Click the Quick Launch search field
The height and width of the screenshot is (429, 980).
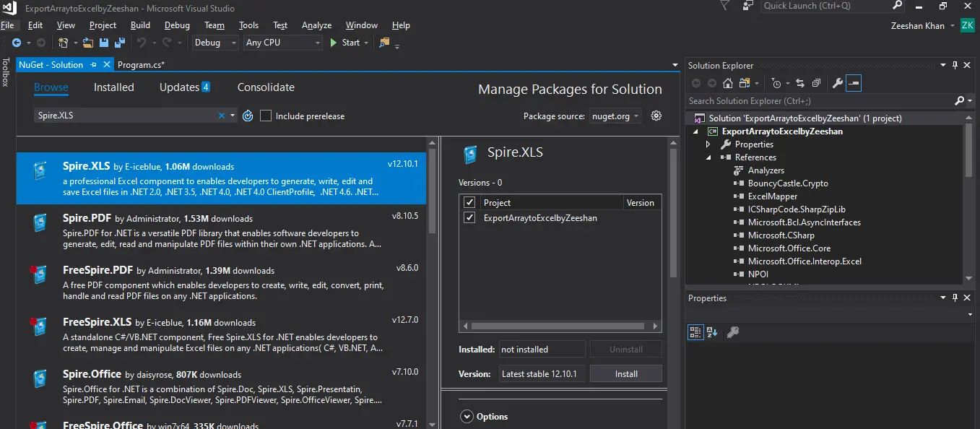point(826,6)
